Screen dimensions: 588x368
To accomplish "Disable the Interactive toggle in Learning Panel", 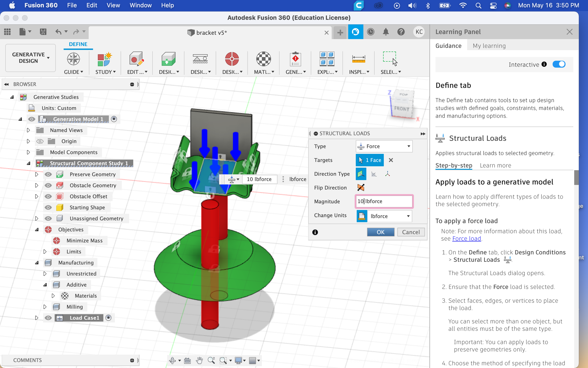I will pos(559,64).
